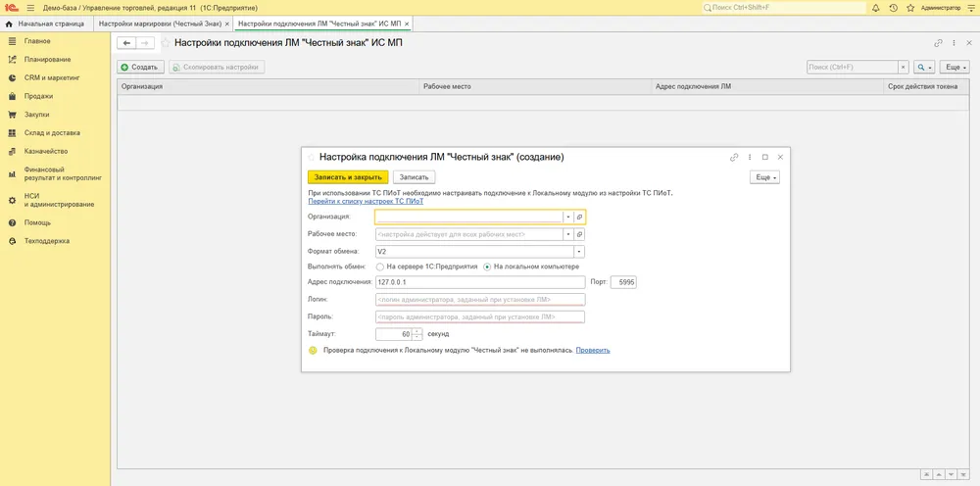
Task: Close the Настройки маркировки (Честный Знак) tab
Action: coord(227,24)
